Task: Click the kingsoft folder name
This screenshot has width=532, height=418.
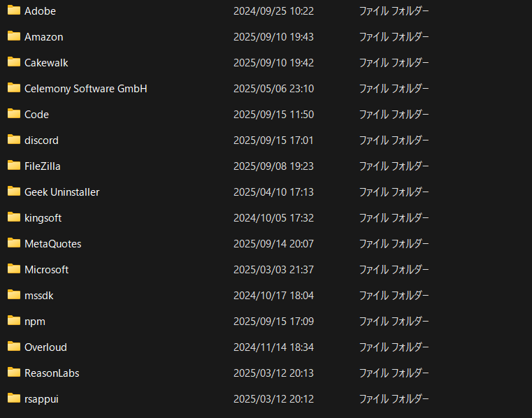Action: (x=43, y=218)
